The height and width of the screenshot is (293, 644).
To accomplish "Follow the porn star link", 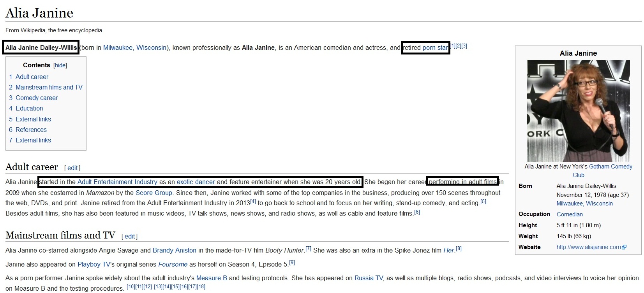I will click(x=435, y=48).
